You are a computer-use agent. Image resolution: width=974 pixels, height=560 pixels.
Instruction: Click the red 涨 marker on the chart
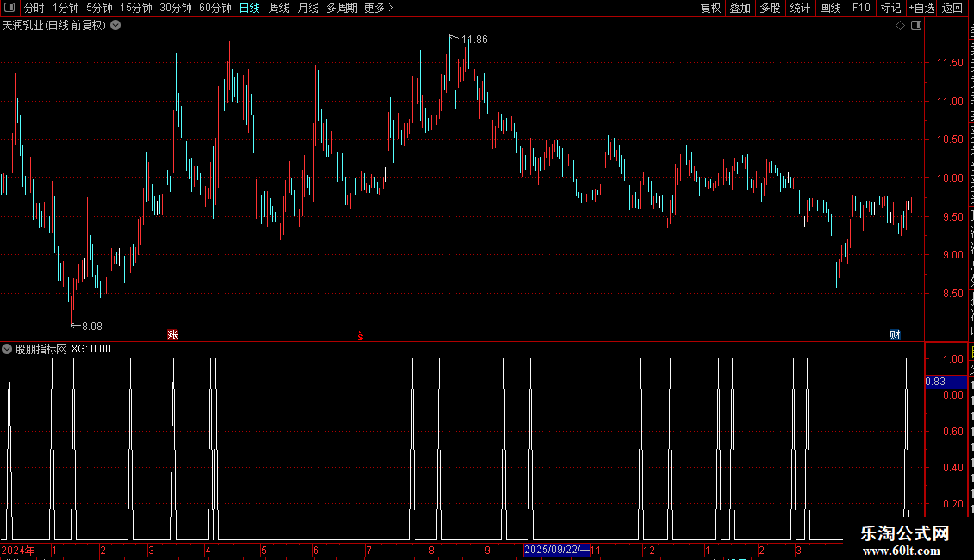(x=172, y=334)
